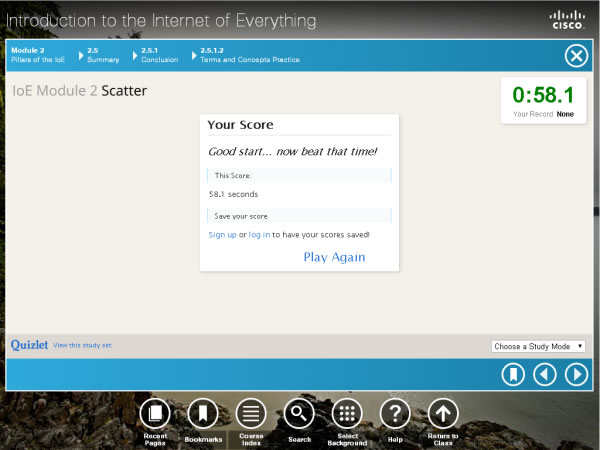This screenshot has height=450, width=600.
Task: Select Module 2 Pillars of the IoE breadcrumb
Action: [40, 55]
